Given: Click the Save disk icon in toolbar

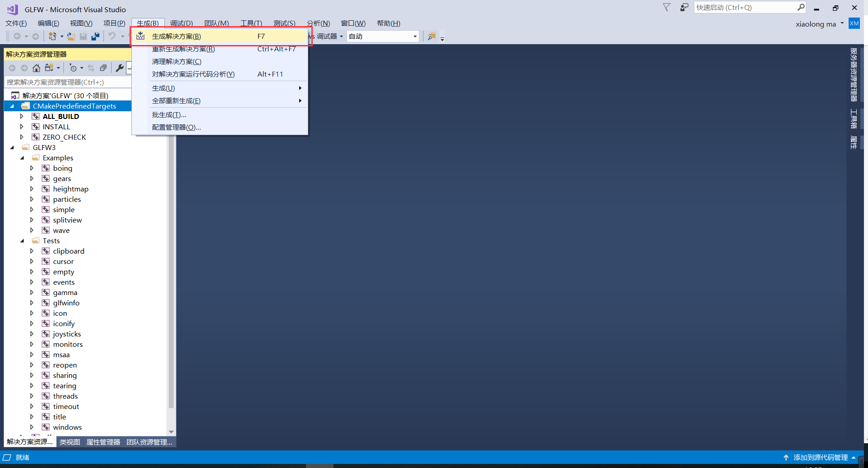Looking at the screenshot, I should click(x=83, y=36).
